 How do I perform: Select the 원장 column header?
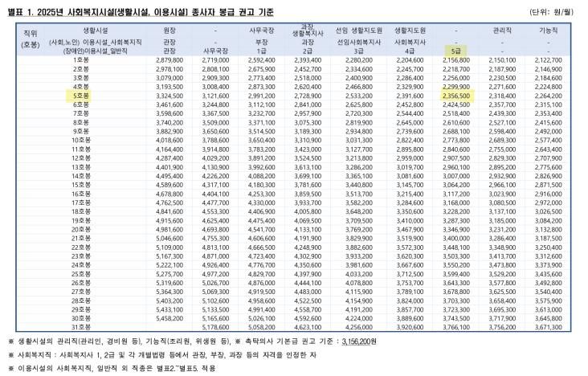pos(169,29)
